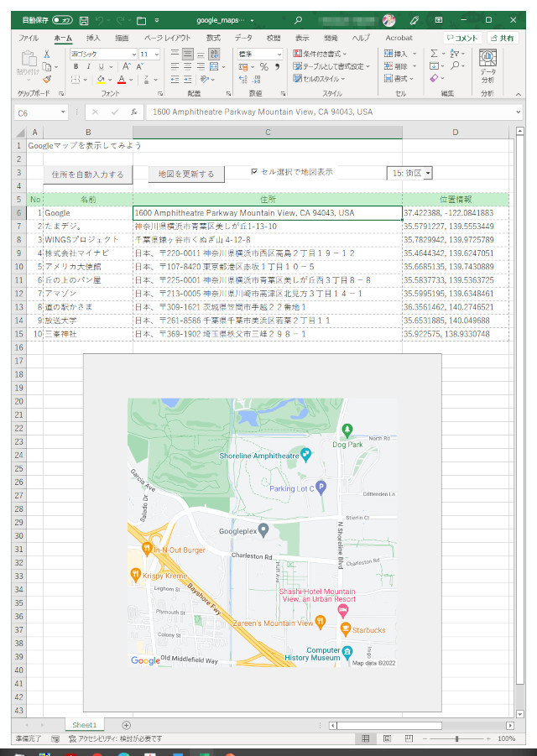Viewport: 537px width, 756px height.
Task: Click the pen icon in title bar
Action: 414,20
